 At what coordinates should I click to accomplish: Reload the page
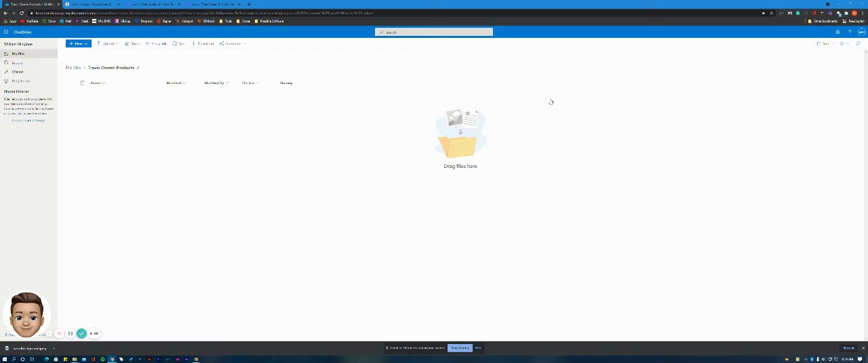click(x=22, y=13)
